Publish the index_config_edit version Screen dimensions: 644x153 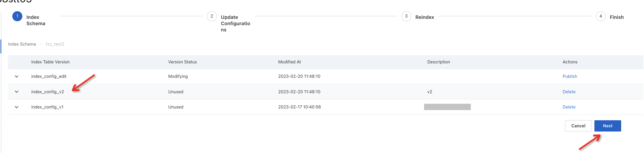[570, 76]
